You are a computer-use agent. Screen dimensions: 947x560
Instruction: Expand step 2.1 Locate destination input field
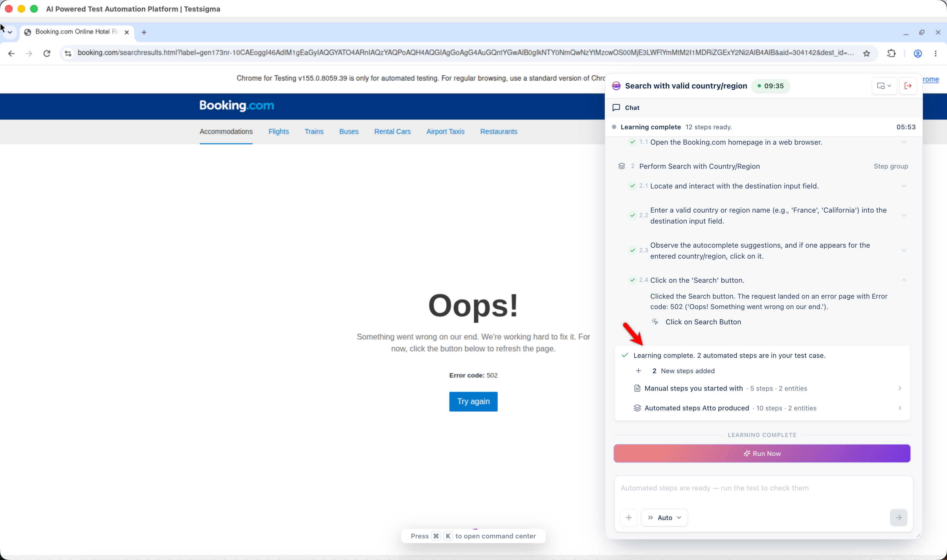[904, 186]
